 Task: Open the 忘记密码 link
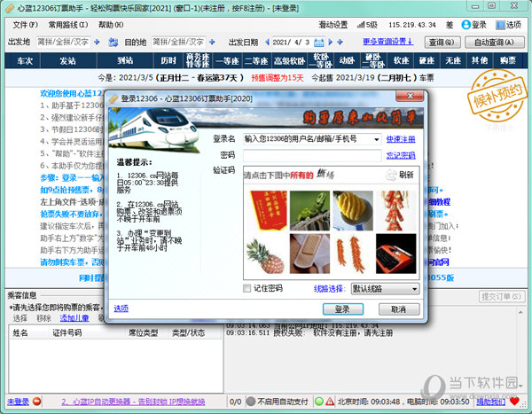(x=401, y=155)
